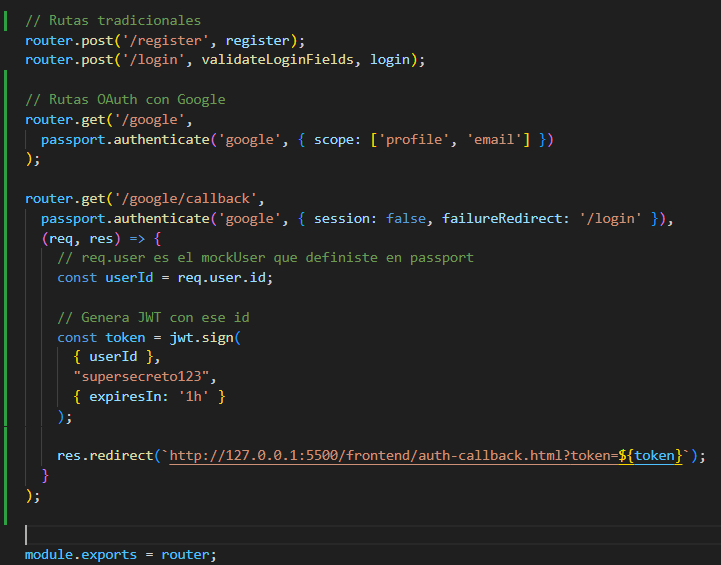
Task: Click the '1h' expiration value
Action: [x=194, y=397]
